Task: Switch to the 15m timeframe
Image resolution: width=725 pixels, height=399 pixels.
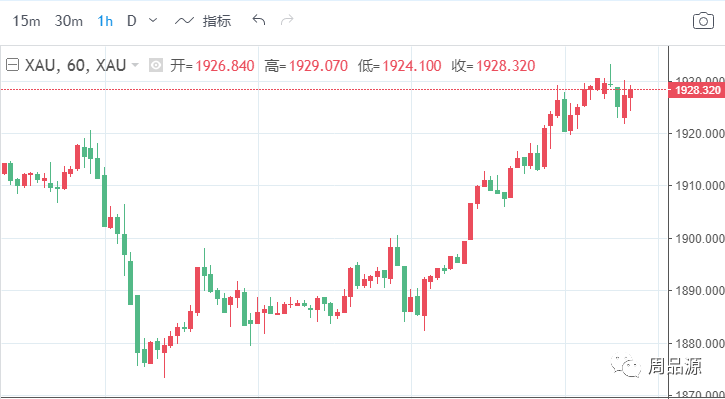Action: [26, 21]
